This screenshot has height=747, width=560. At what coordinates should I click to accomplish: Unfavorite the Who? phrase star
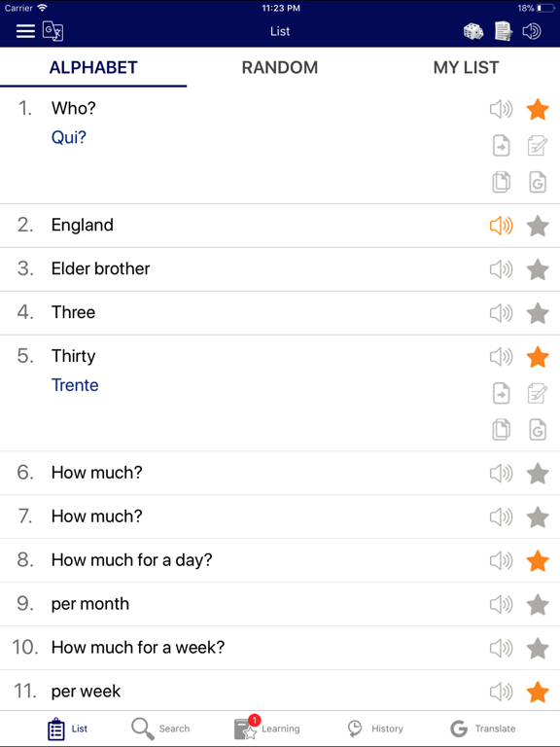(x=538, y=109)
